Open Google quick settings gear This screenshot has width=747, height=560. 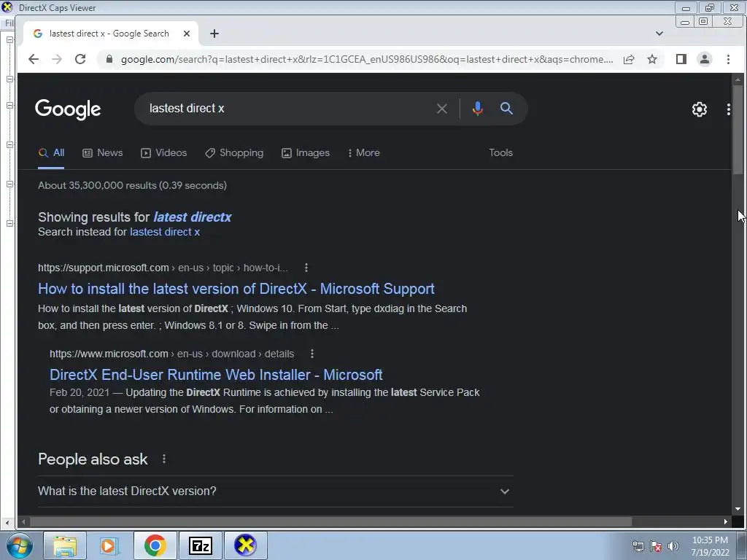click(700, 109)
